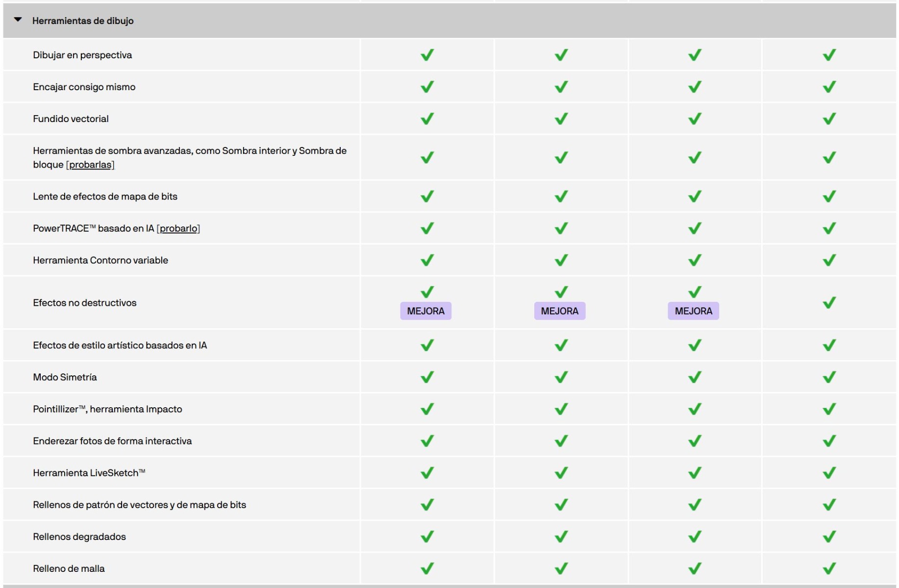Open the probarlas link
Screen dimensions: 899x588
[x=91, y=165]
